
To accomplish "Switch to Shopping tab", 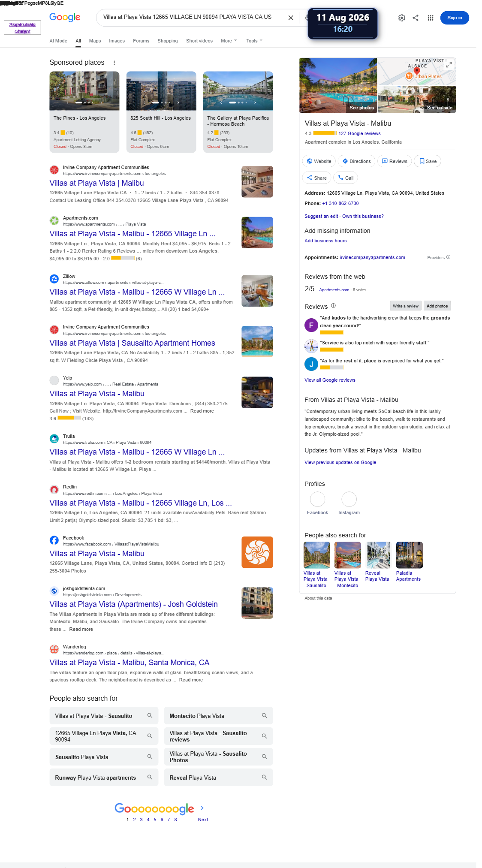I will coord(168,41).
